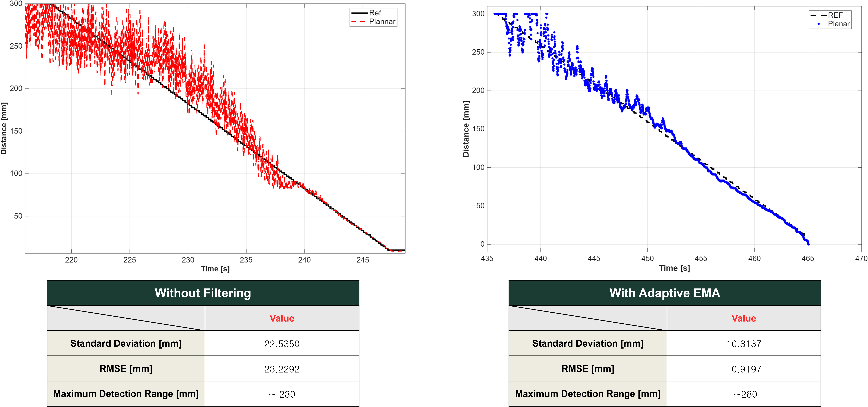Click the 300 distance tick on the red chart
Image resolution: width=868 pixels, height=407 pixels.
point(16,4)
